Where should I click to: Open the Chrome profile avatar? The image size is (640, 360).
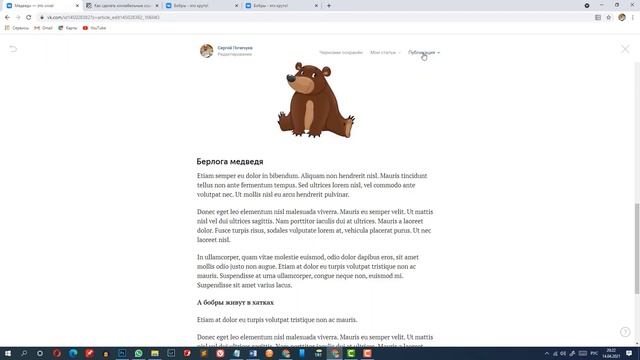(622, 18)
